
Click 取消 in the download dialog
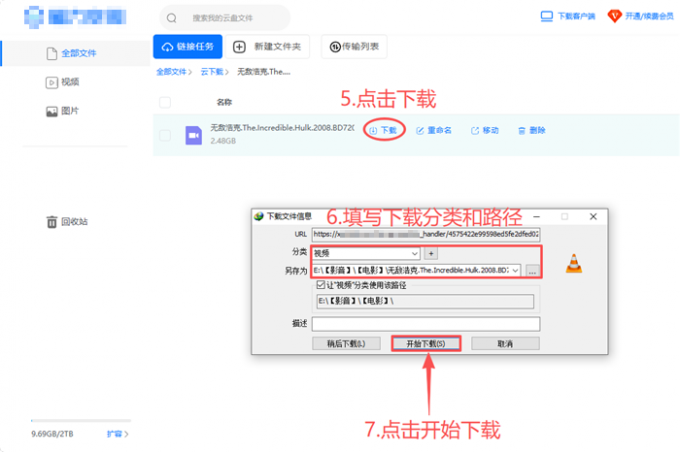[x=505, y=344]
